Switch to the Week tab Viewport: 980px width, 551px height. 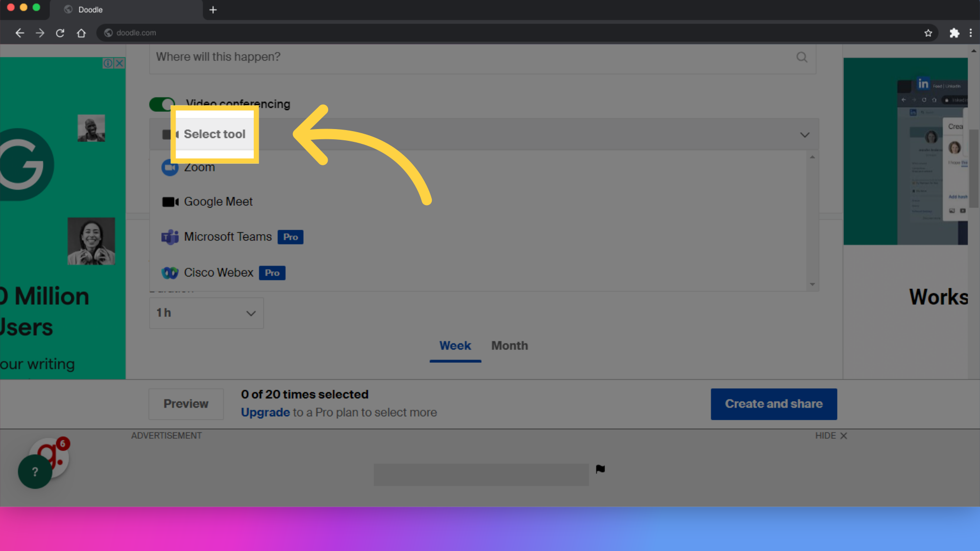tap(455, 346)
